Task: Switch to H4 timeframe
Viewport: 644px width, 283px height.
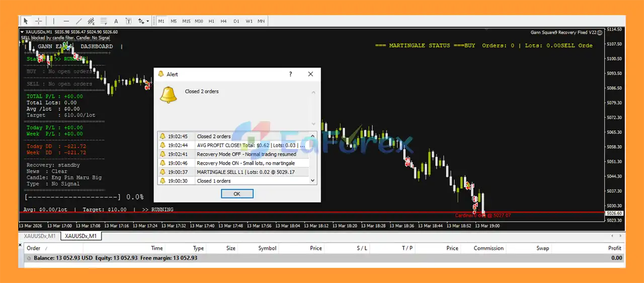Action: (224, 21)
